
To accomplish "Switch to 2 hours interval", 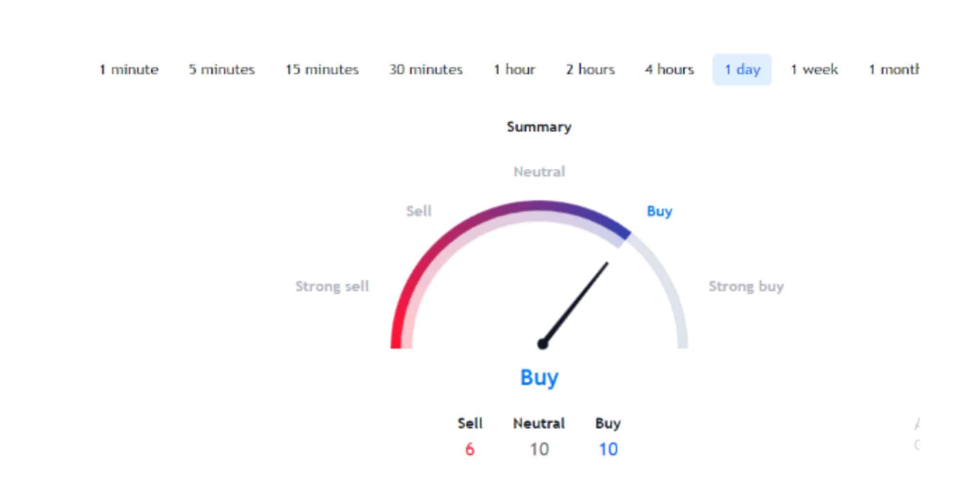I will [590, 70].
